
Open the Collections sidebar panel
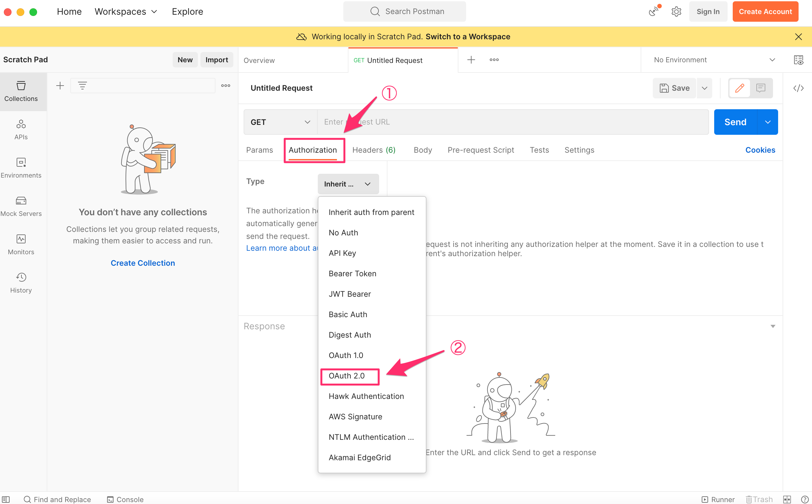coord(21,91)
